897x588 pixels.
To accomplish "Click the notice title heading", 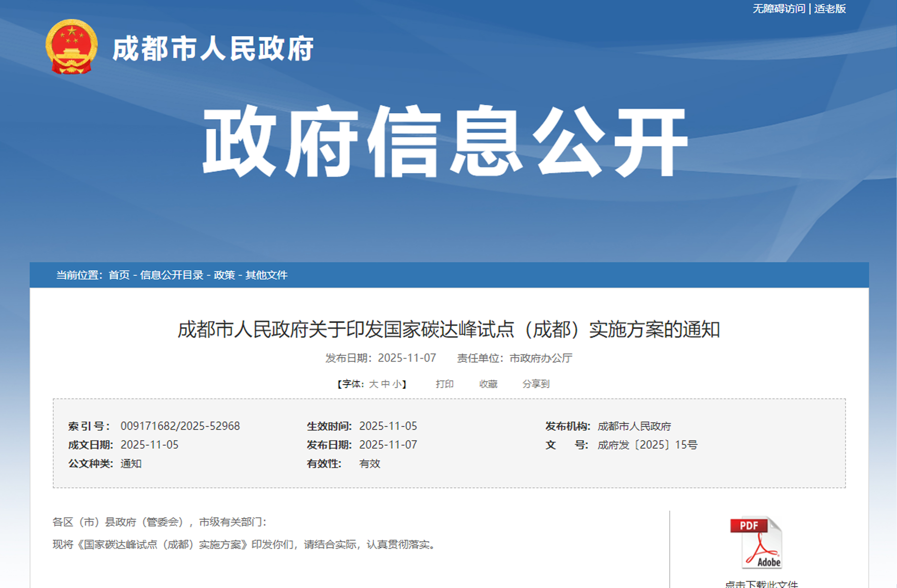I will [448, 329].
